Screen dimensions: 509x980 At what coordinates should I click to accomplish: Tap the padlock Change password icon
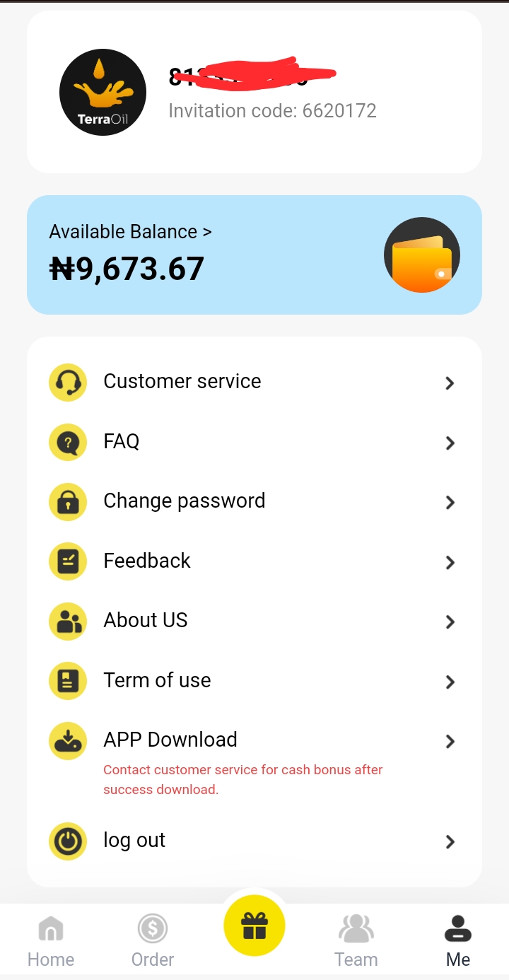coord(68,502)
